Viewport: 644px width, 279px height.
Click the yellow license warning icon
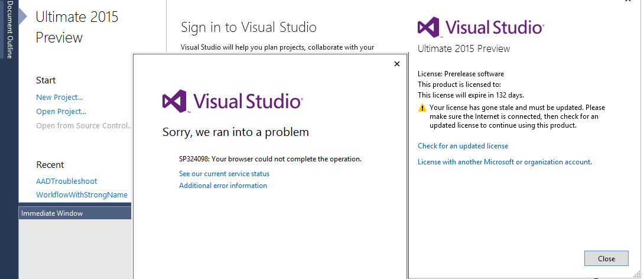(x=422, y=108)
